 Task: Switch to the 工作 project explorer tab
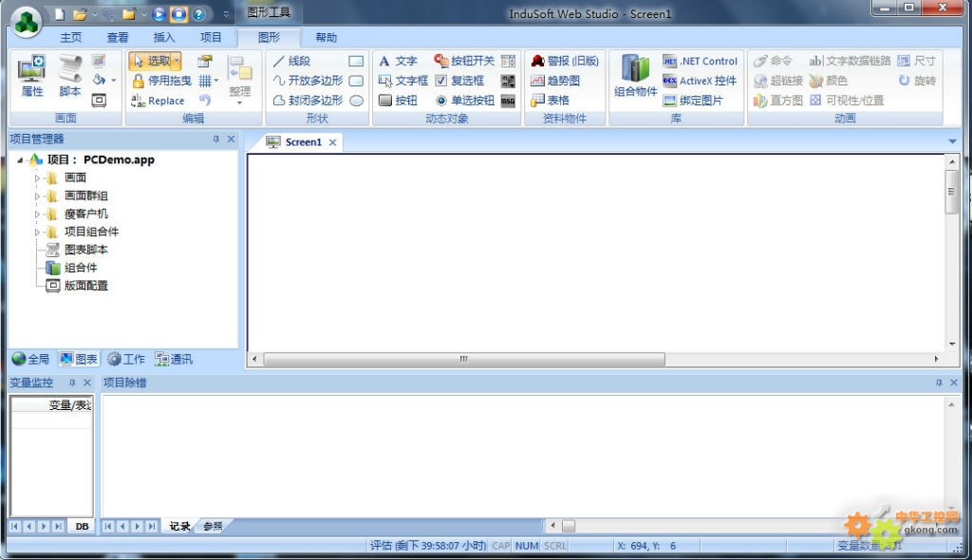[126, 359]
